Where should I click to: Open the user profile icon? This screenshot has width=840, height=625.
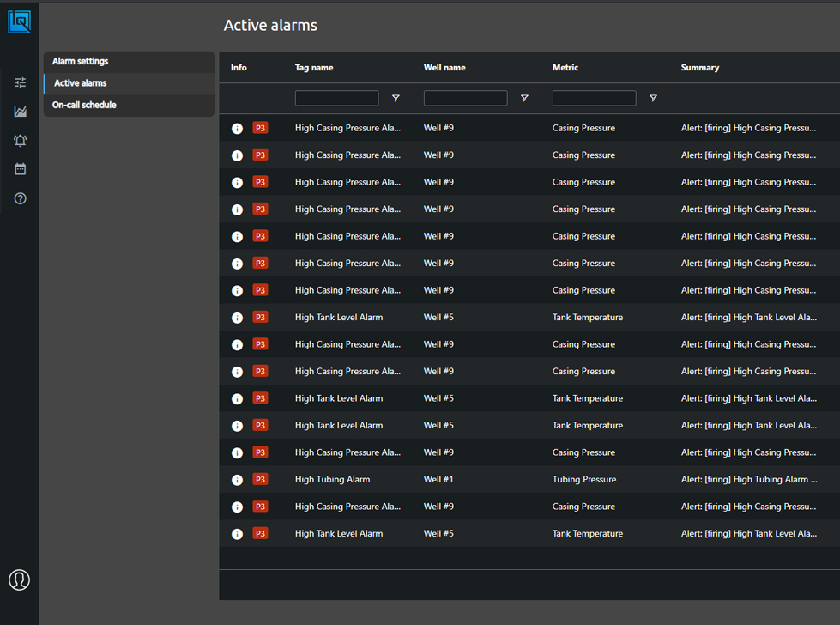(19, 580)
